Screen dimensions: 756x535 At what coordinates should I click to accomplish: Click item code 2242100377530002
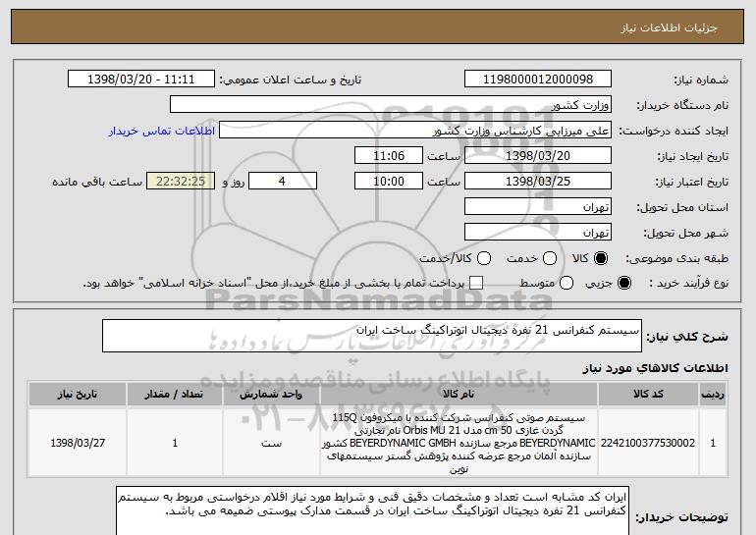[x=648, y=443]
